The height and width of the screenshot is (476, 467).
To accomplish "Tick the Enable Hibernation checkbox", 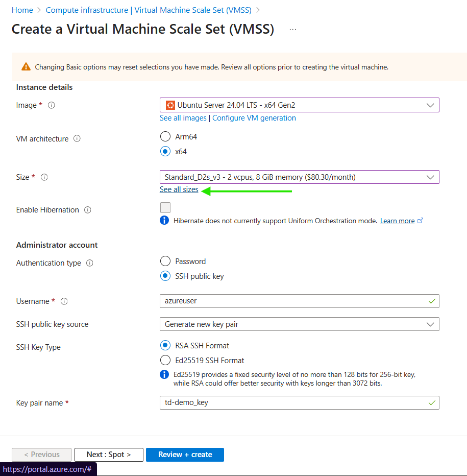I will 165,207.
